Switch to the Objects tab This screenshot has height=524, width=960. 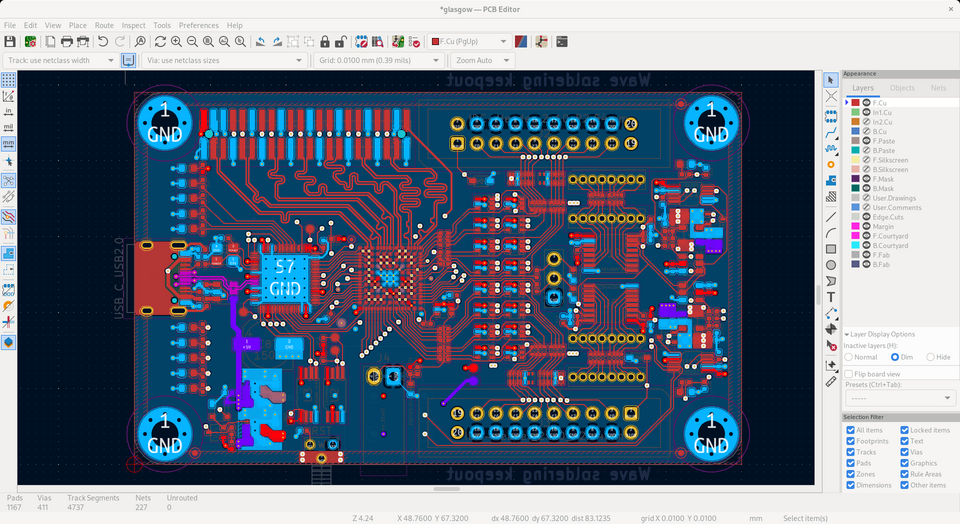click(902, 88)
